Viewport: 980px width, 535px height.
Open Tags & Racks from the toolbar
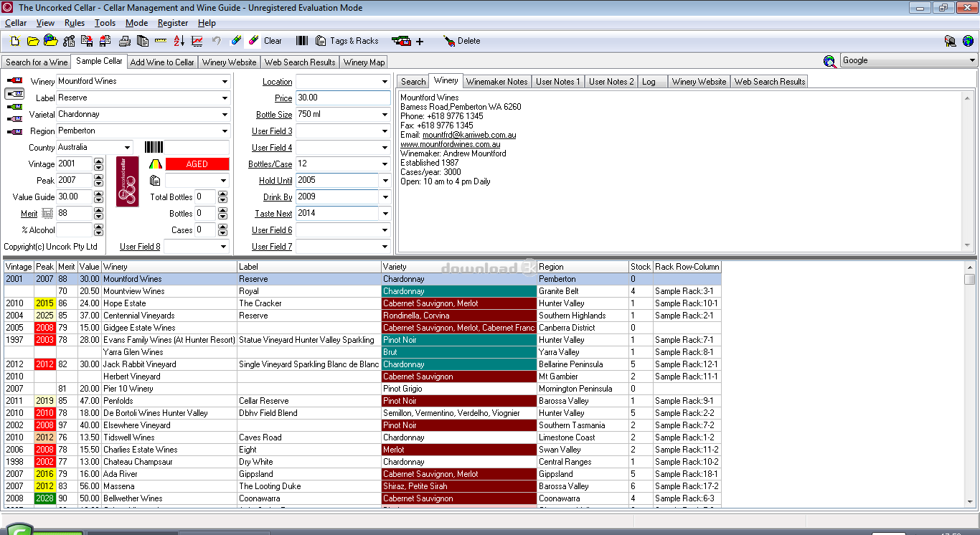coord(347,41)
